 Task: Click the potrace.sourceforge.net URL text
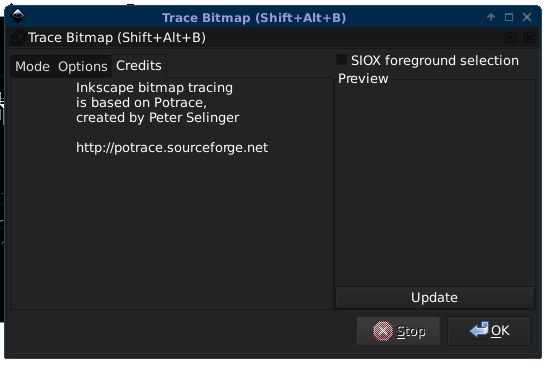[x=172, y=148]
